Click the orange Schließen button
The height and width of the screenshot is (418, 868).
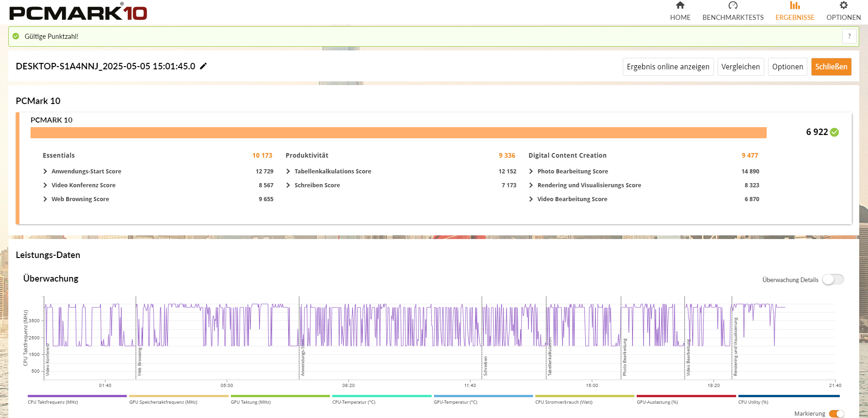click(x=831, y=67)
